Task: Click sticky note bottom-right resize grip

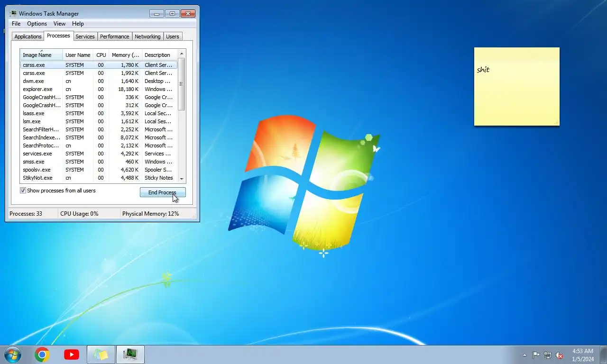Action: (x=557, y=123)
